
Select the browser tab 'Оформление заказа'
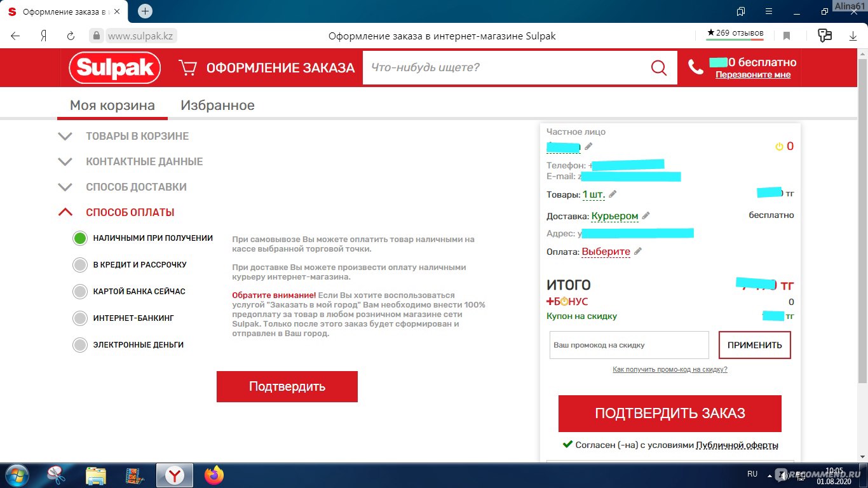coord(65,11)
